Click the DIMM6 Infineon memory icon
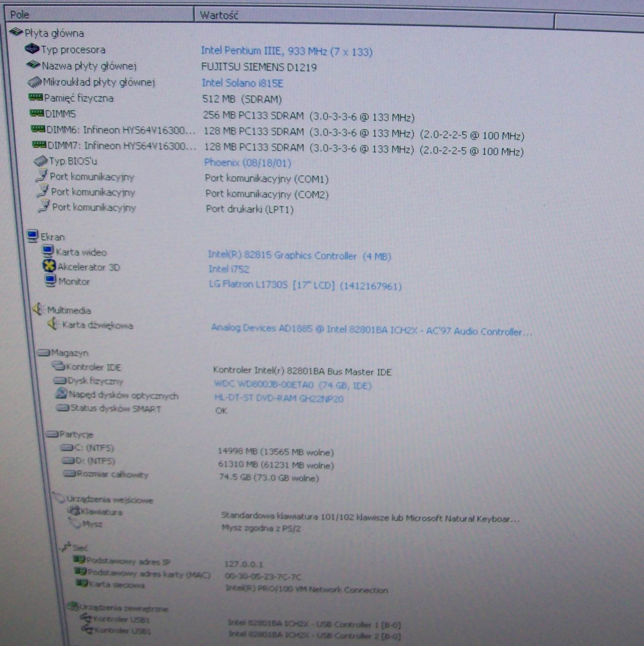644x646 pixels. pos(38,129)
